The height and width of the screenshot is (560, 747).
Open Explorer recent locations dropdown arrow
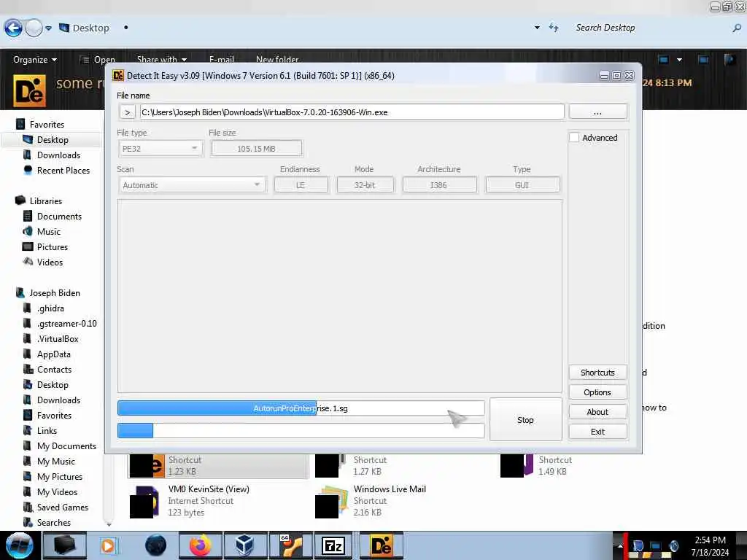pos(48,28)
